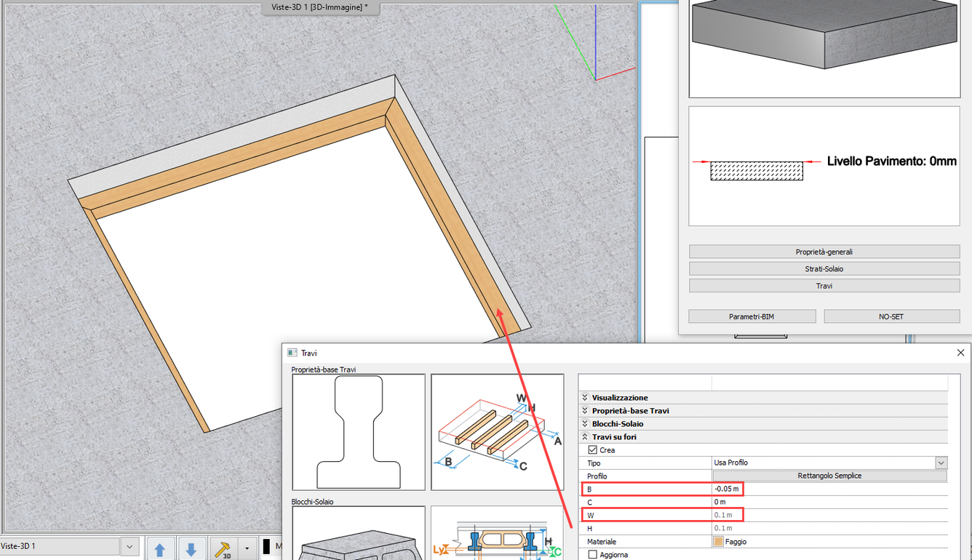Click the Travi button in the floor panel
This screenshot has height=560, width=972.
coord(824,286)
